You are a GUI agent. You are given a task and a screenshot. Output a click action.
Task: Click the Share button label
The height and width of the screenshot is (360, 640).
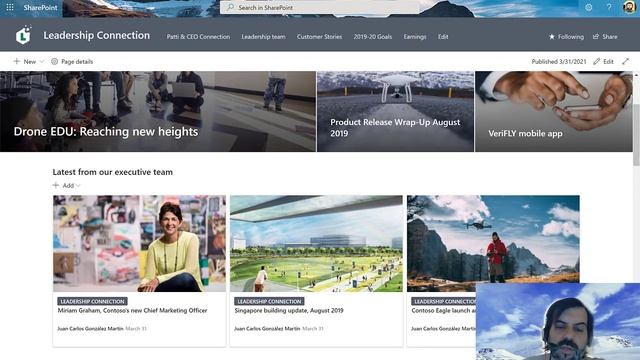click(609, 37)
